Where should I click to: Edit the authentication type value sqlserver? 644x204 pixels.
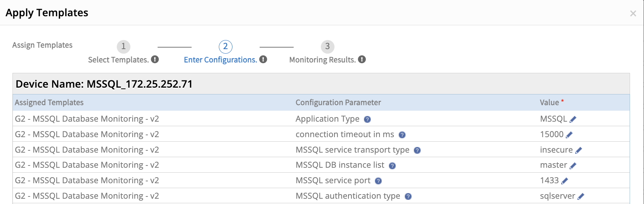[581, 196]
